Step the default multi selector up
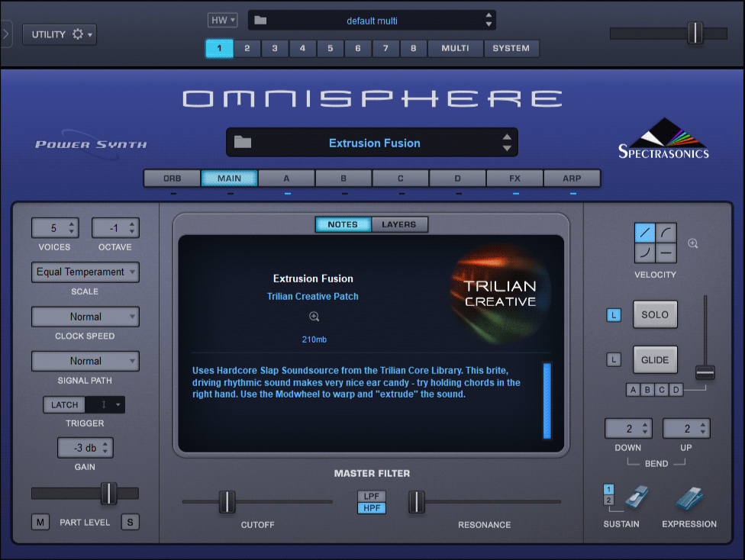The image size is (745, 560). point(489,16)
